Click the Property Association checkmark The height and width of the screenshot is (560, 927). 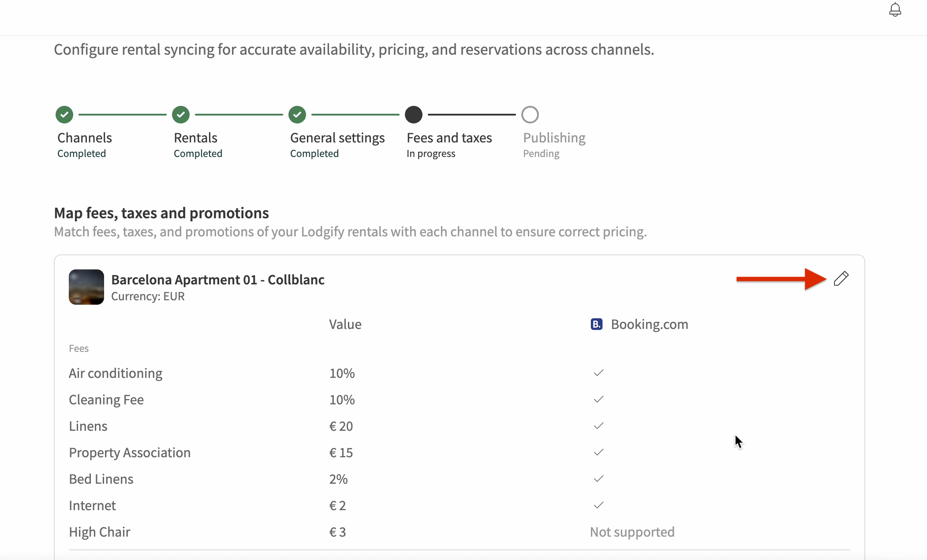point(598,452)
